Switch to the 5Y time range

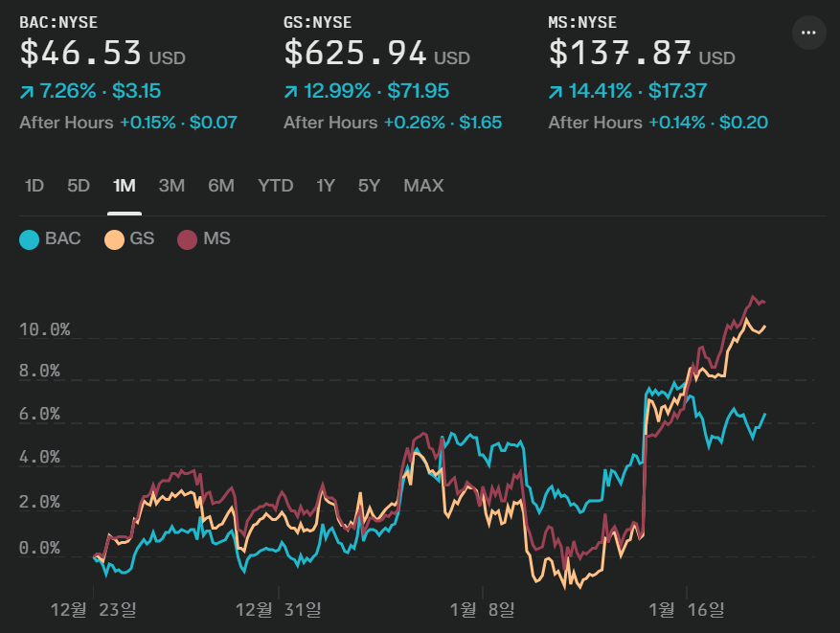tap(369, 186)
